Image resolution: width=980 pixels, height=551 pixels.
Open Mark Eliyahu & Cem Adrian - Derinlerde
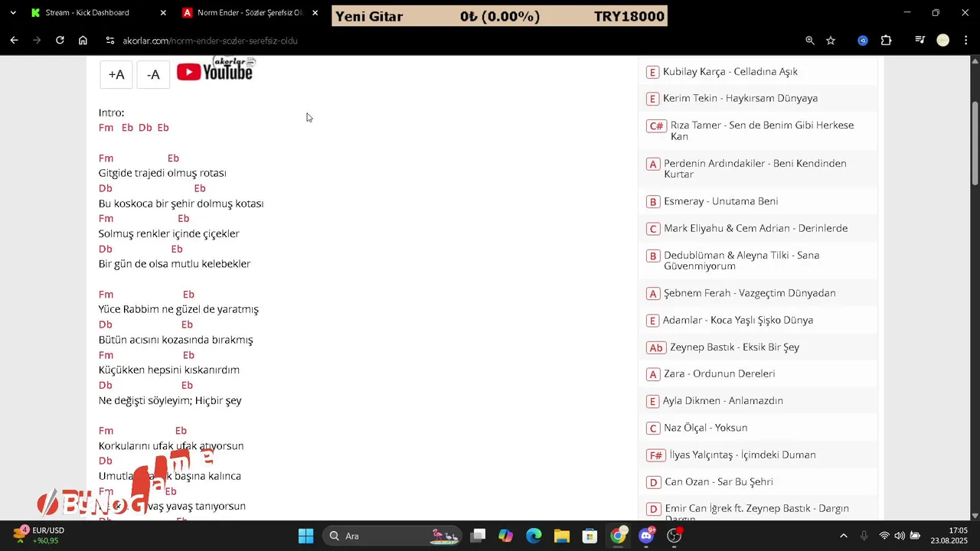[755, 228]
